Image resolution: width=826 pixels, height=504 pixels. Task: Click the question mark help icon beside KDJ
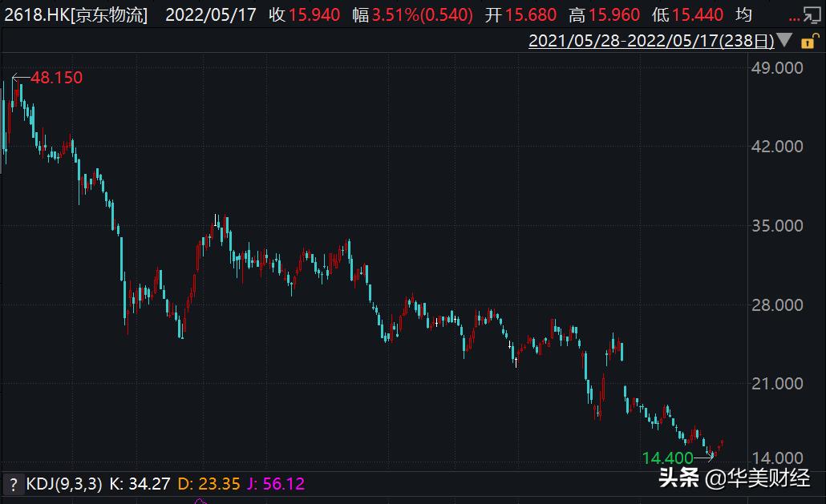pos(14,485)
